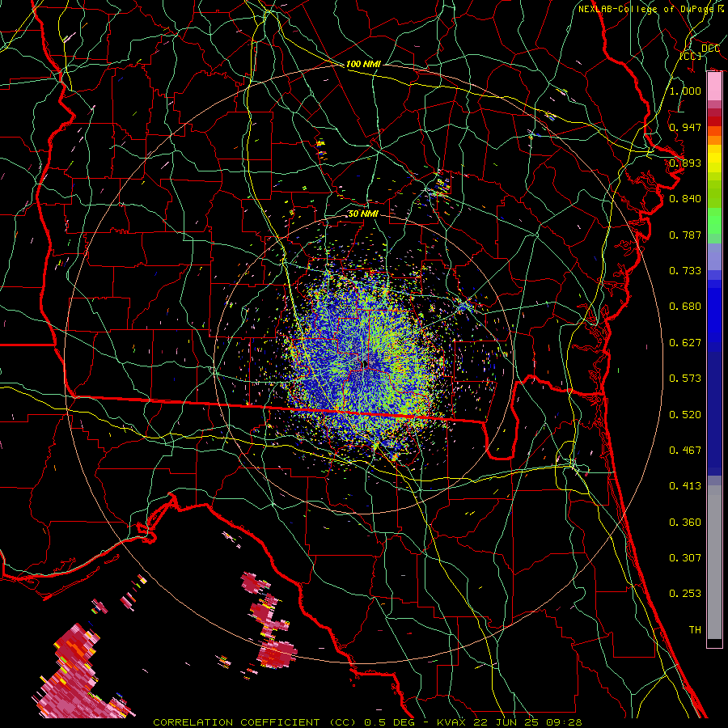The image size is (728, 728).
Task: Select the 0.467 legend value
Action: [x=685, y=450]
